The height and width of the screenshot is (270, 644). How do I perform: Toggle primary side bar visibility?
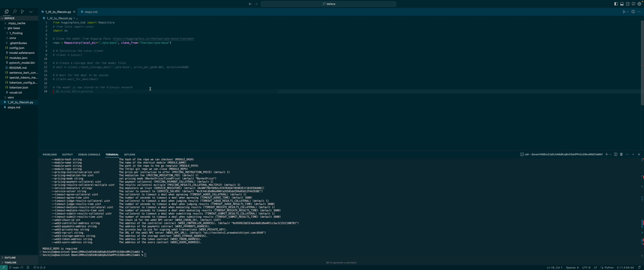pos(616,4)
